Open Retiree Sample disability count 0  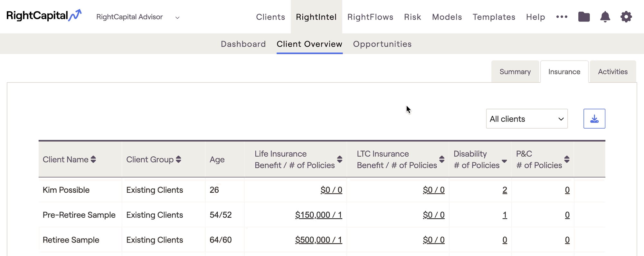[505, 240]
